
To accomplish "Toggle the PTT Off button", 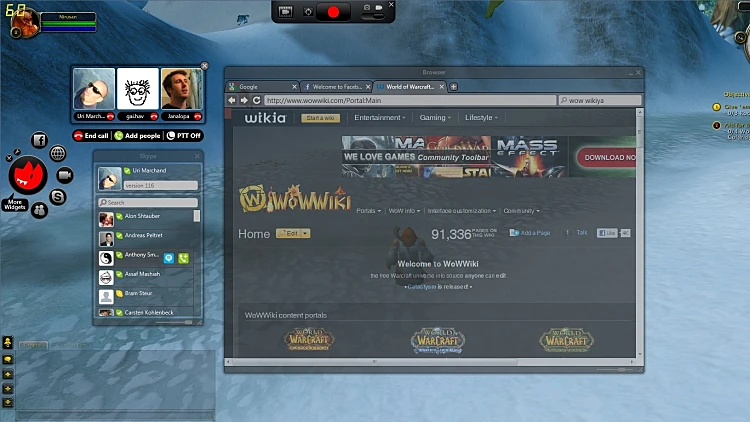I will 184,135.
